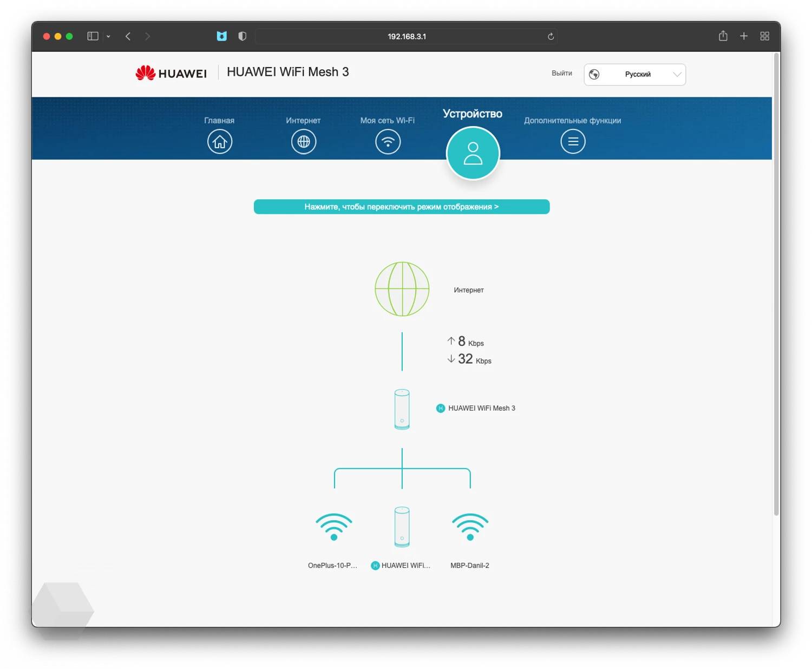
Task: Go back in Safari
Action: coord(128,36)
